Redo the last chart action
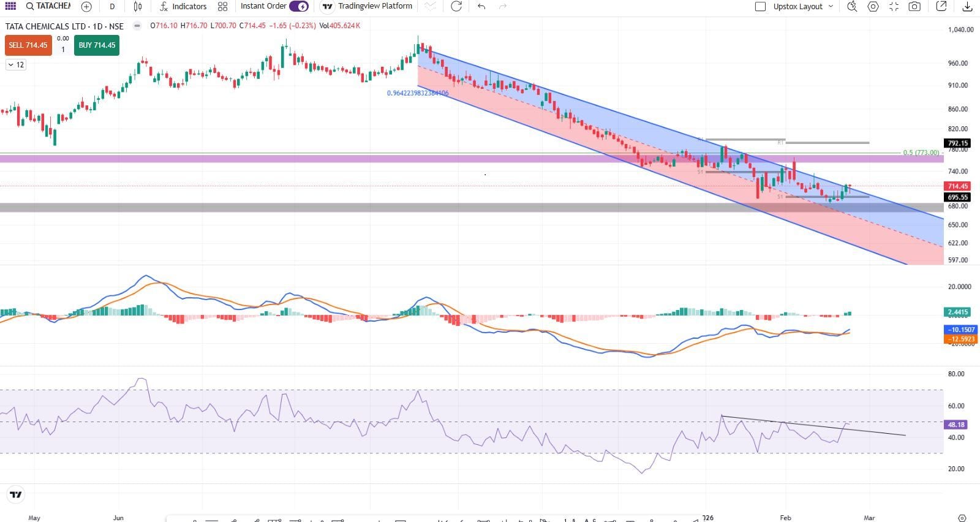The image size is (980, 522). [x=503, y=6]
